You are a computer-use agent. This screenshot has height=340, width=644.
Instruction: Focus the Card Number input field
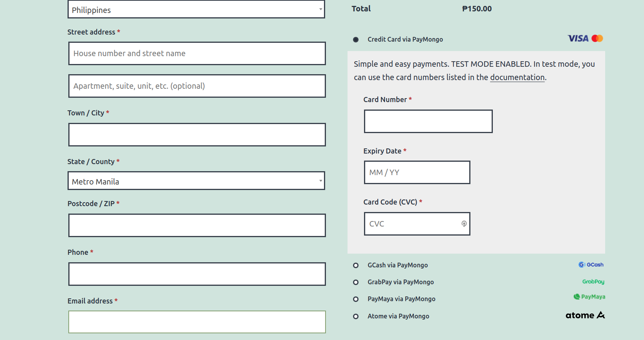(x=428, y=121)
